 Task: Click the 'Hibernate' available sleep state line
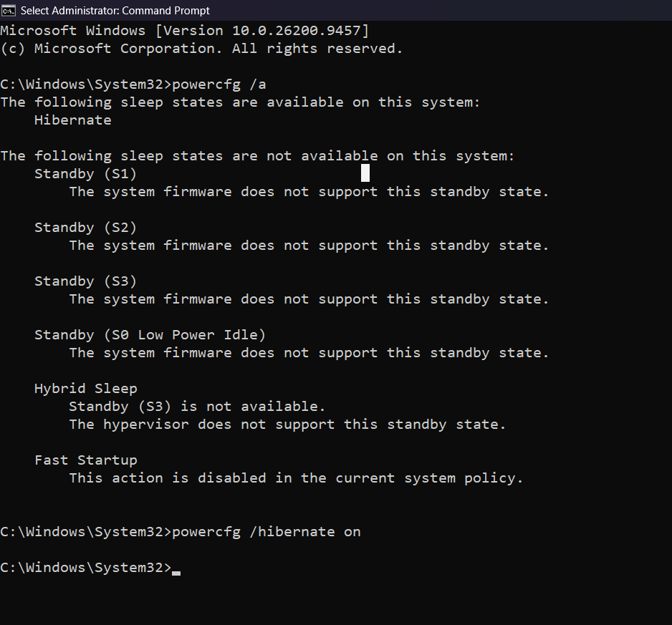(x=73, y=120)
